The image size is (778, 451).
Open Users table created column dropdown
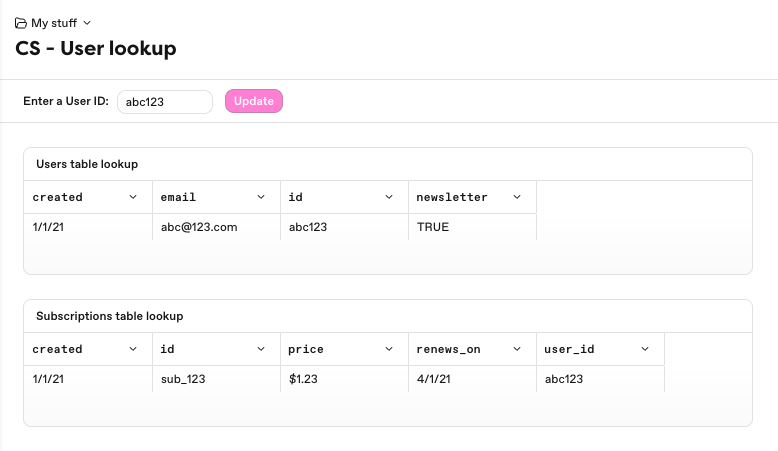(133, 197)
